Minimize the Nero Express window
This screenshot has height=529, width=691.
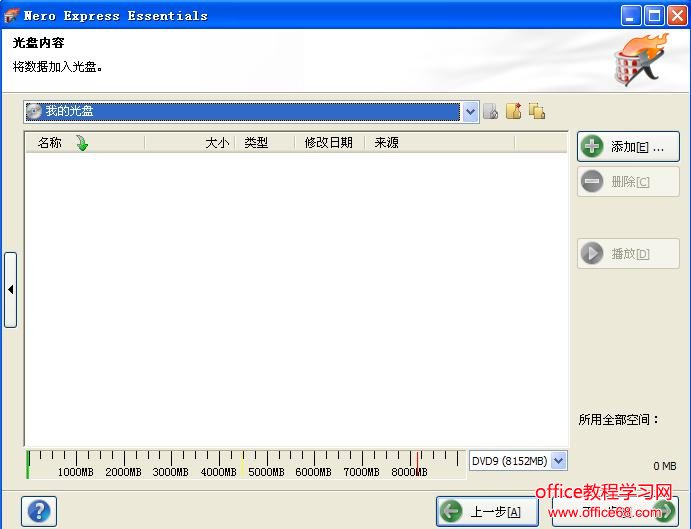[x=631, y=16]
